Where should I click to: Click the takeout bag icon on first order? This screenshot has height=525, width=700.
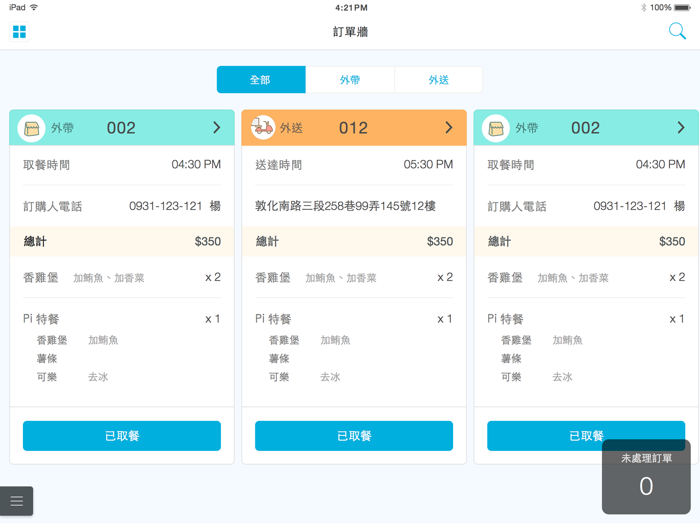point(31,128)
